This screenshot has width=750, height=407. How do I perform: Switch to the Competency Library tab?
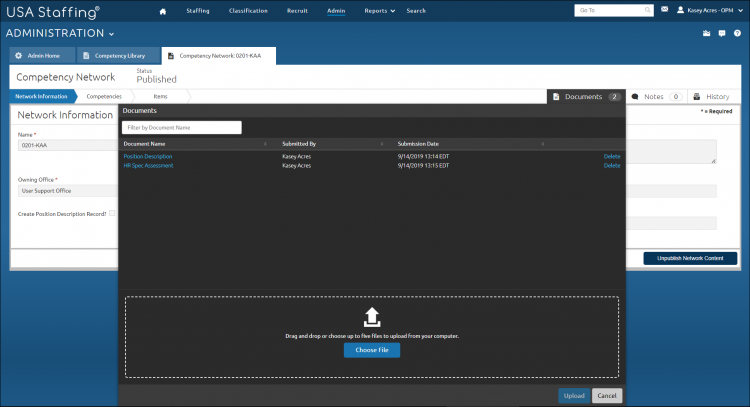pyautogui.click(x=118, y=56)
